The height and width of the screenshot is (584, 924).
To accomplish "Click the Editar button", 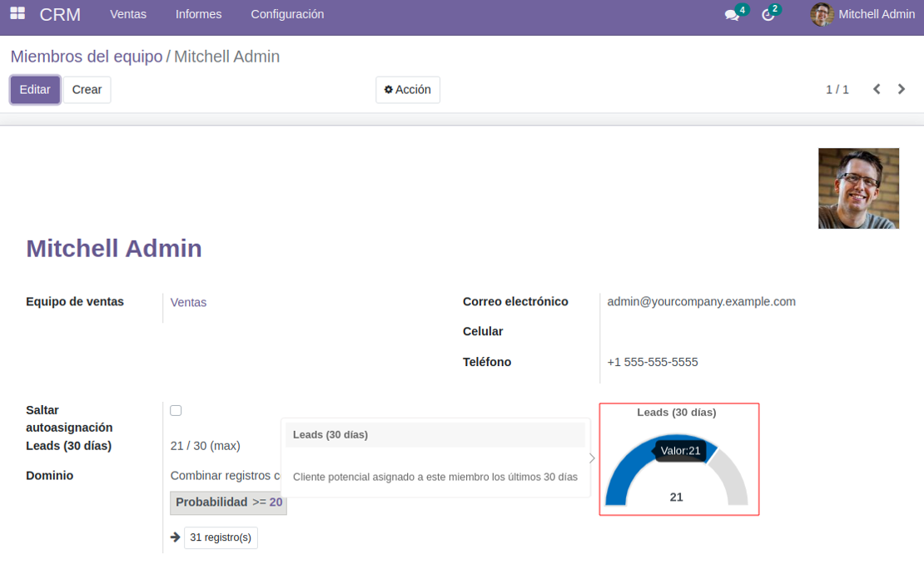I will 35,90.
